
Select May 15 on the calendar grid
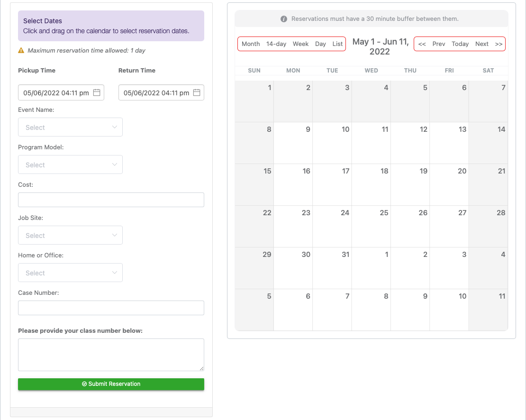[254, 185]
